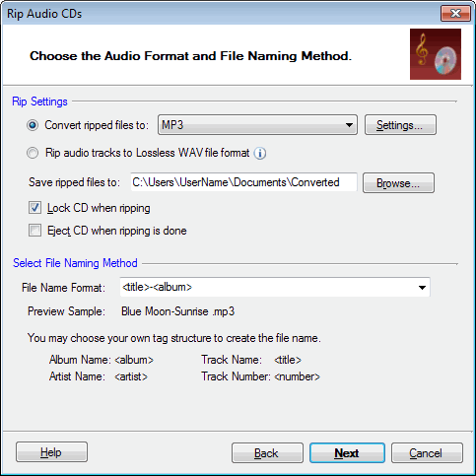Click the Preview Sample file name text
The width and height of the screenshot is (476, 476).
(177, 311)
